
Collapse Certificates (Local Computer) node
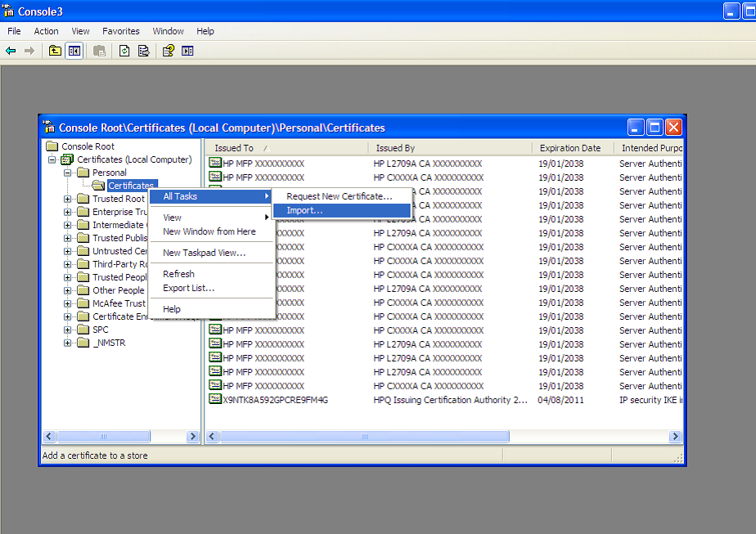pos(52,159)
